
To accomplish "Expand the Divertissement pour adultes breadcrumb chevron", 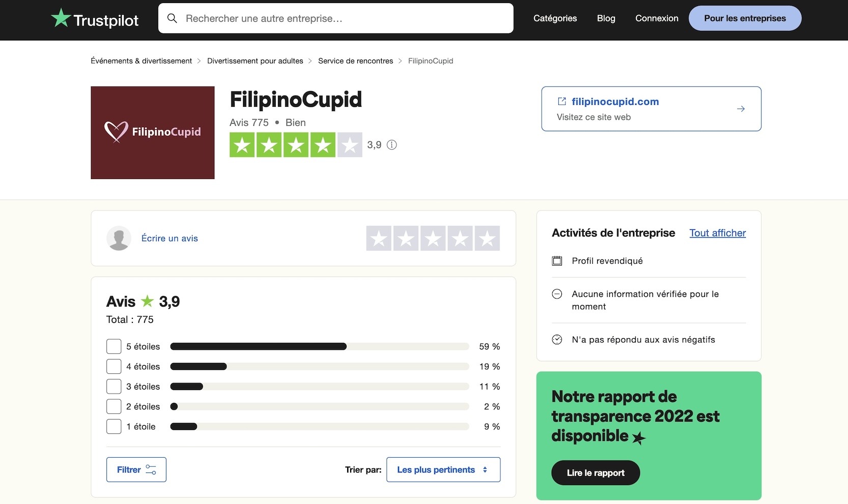I will pyautogui.click(x=309, y=61).
